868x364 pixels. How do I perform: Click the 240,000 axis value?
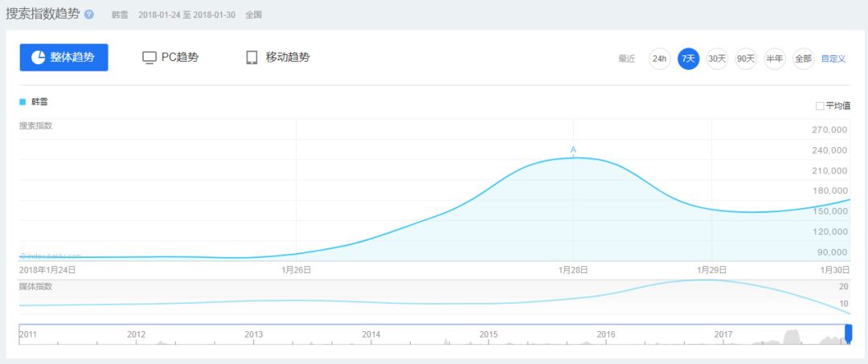tap(829, 150)
